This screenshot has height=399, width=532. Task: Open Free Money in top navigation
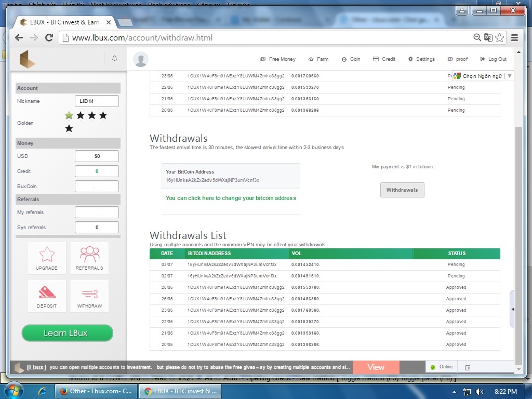point(278,59)
